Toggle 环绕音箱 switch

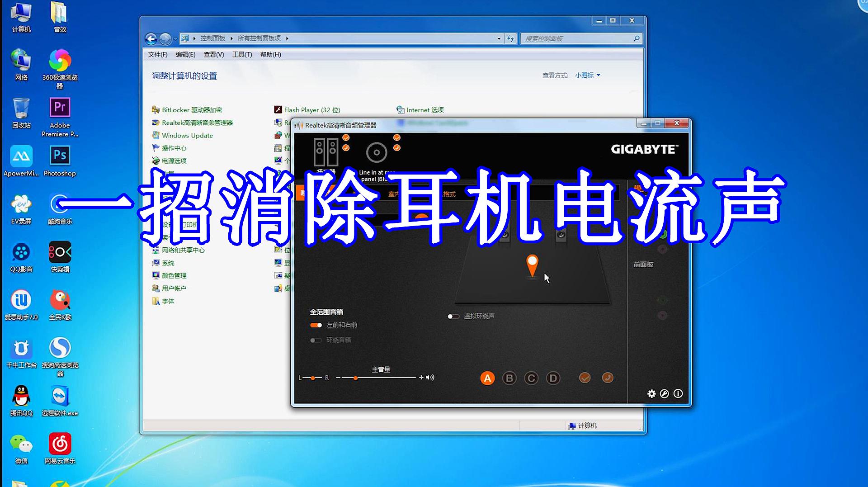pos(316,340)
